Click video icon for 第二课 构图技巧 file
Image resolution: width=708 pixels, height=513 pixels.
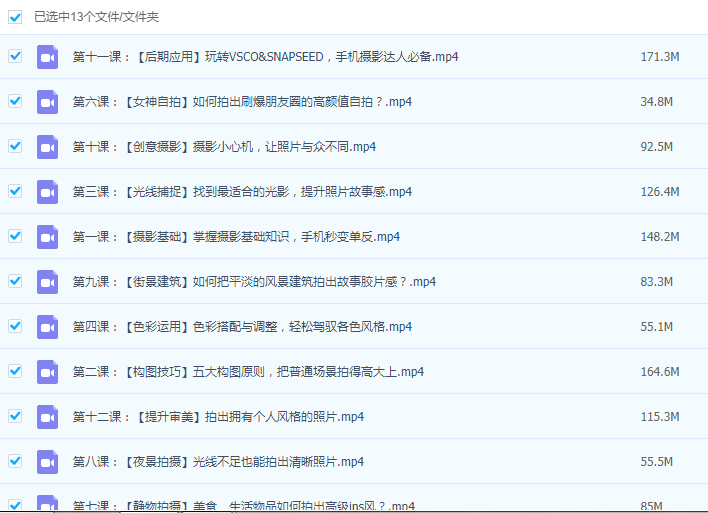coord(47,372)
